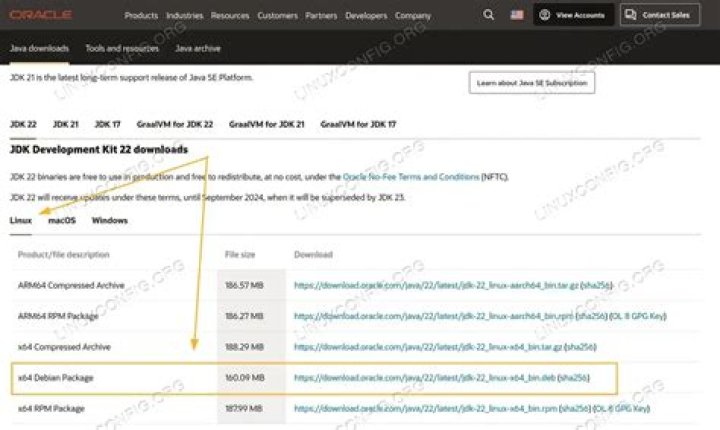Open OL 8 GPG Key for x64 RPM
The width and height of the screenshot is (720, 430).
[x=621, y=408]
